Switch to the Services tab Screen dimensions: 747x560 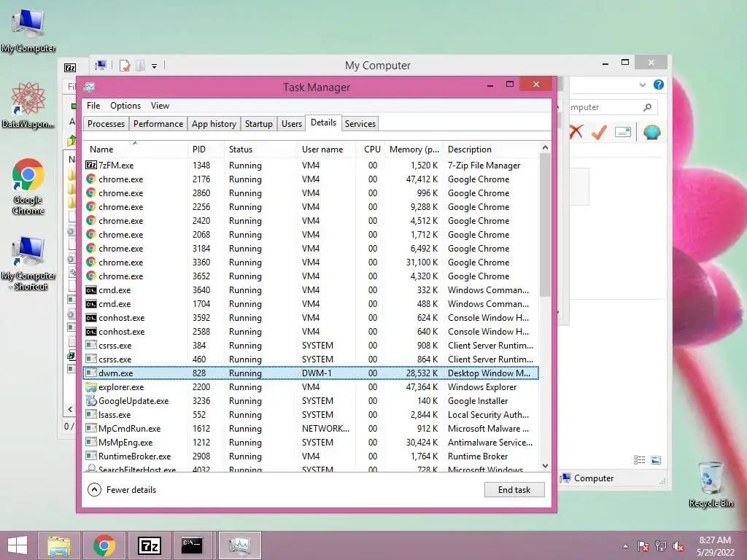tap(360, 124)
